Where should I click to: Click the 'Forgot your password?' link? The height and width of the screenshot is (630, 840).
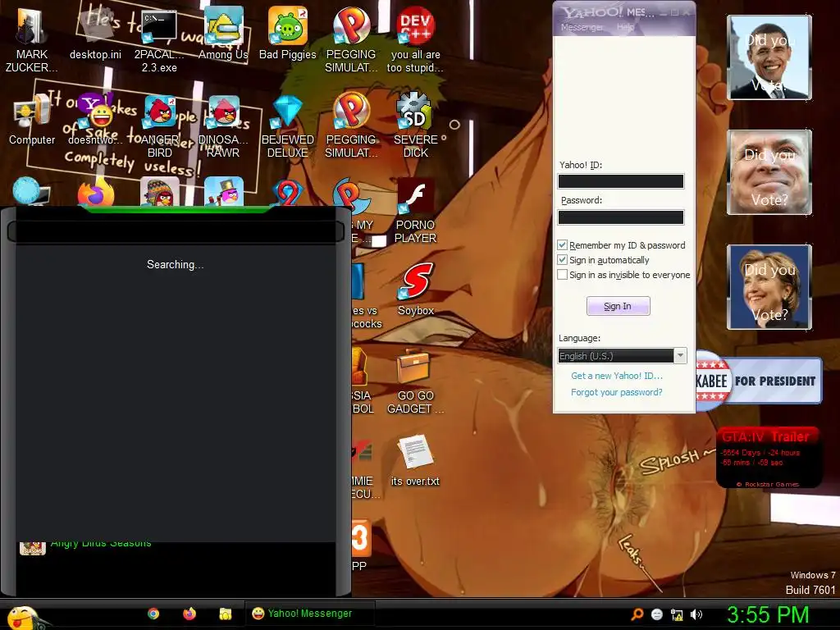[617, 392]
